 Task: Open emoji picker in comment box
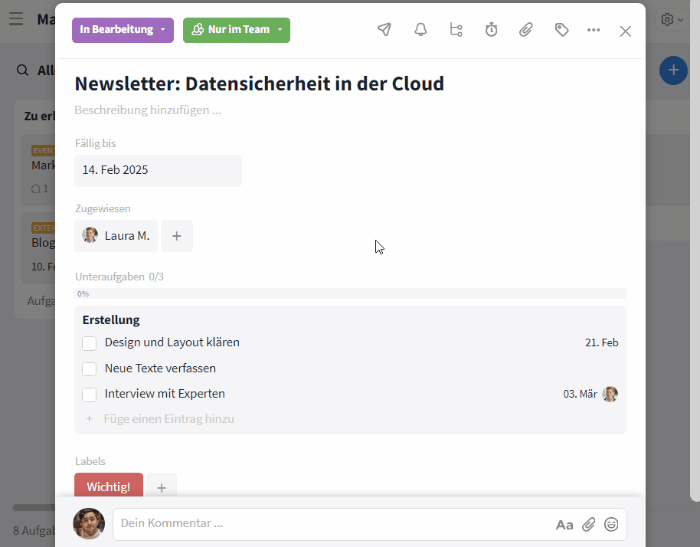click(611, 524)
